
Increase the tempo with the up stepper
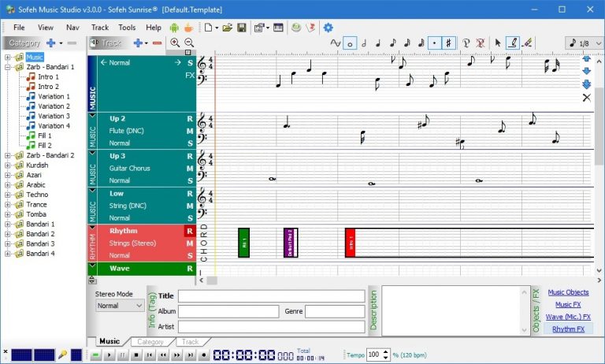point(385,351)
